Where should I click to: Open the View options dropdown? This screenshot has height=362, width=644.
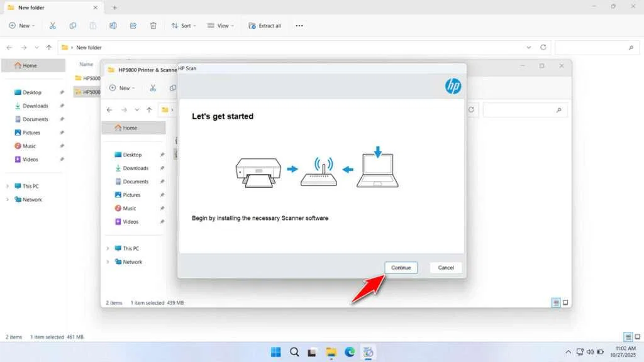221,26
